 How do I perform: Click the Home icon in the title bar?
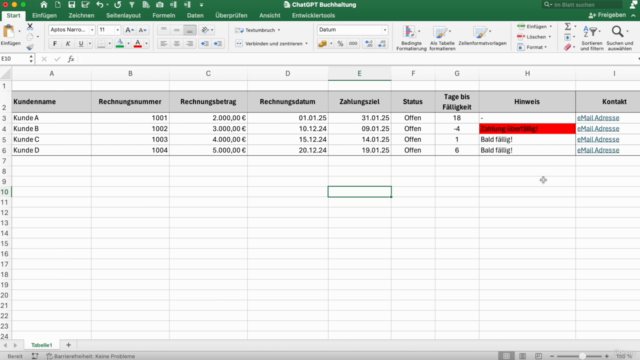click(44, 5)
